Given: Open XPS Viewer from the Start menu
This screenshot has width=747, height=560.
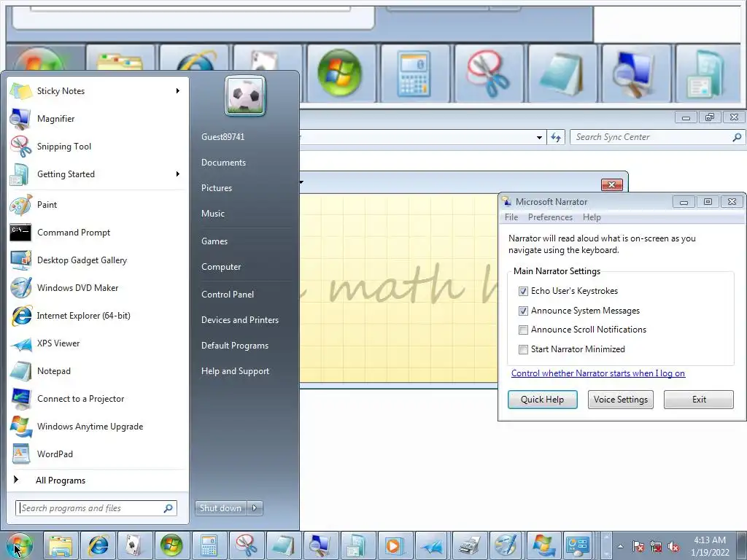Looking at the screenshot, I should click(97, 343).
